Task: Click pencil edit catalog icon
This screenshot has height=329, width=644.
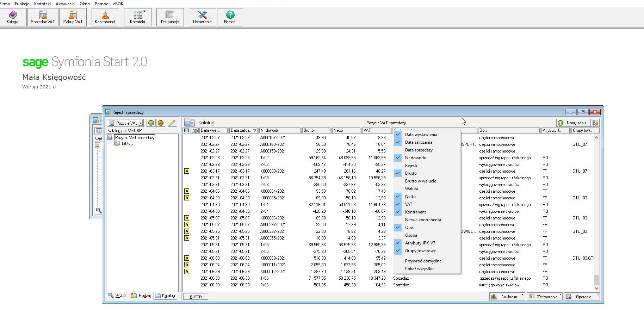Action: [172, 123]
